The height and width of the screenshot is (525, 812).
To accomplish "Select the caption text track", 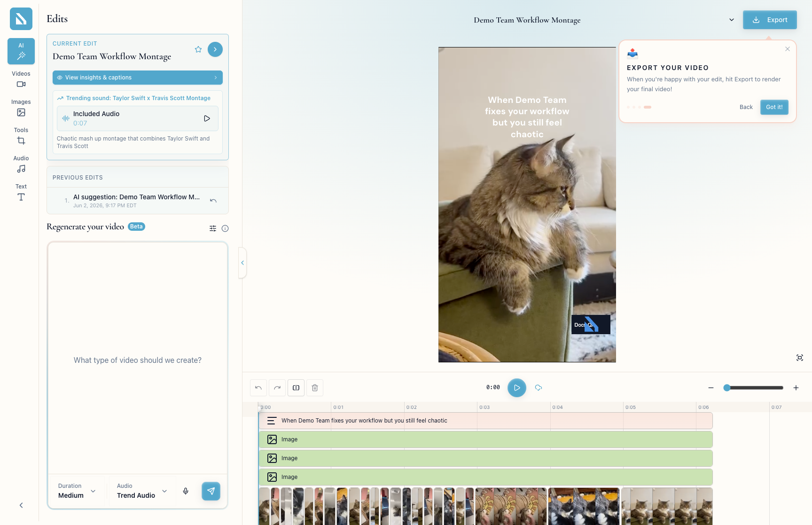I will coord(486,421).
